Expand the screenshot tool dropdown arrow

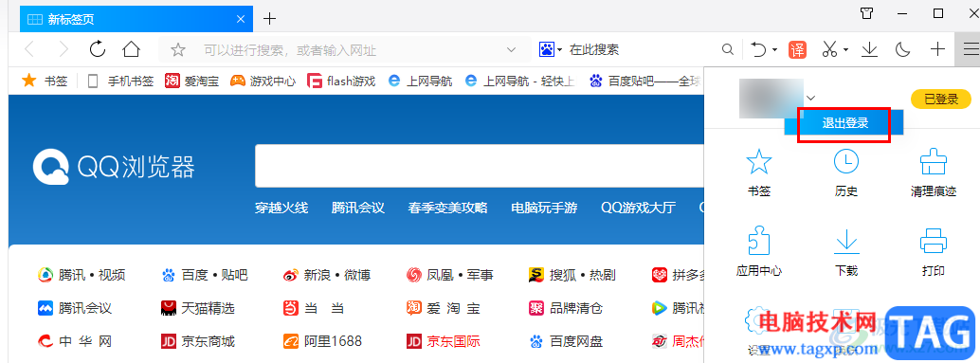pos(845,50)
